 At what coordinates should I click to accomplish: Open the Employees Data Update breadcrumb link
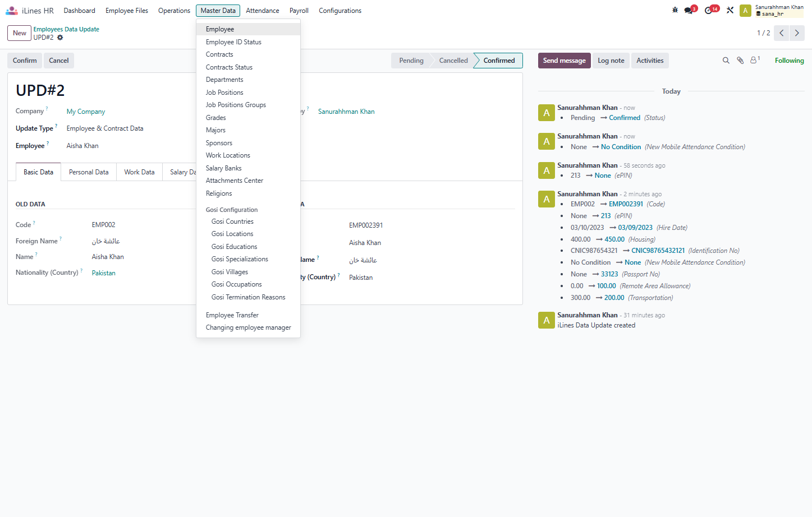[66, 29]
